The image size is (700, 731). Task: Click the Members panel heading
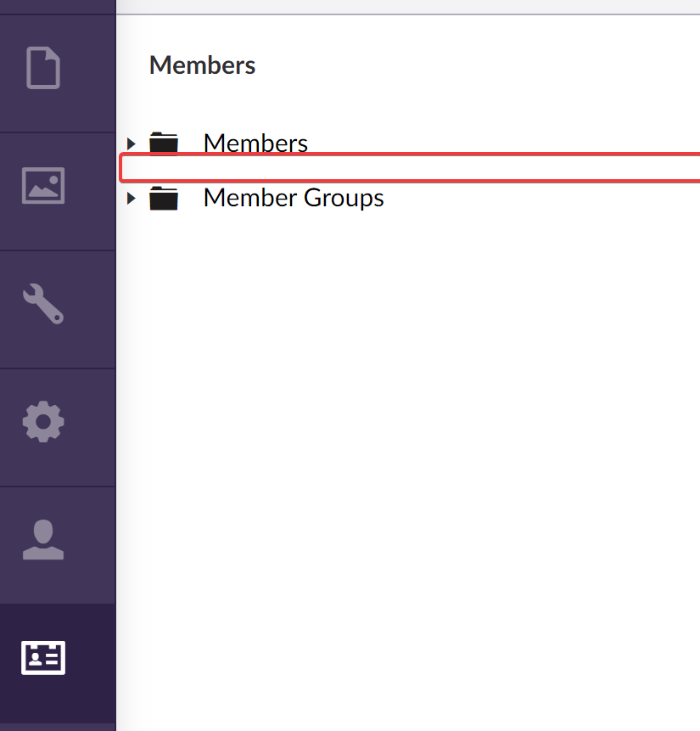tap(202, 65)
